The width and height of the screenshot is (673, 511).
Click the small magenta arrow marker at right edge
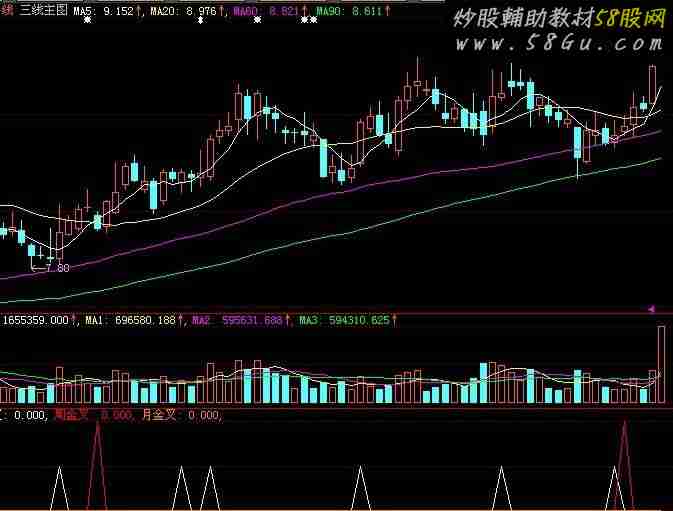coord(652,308)
